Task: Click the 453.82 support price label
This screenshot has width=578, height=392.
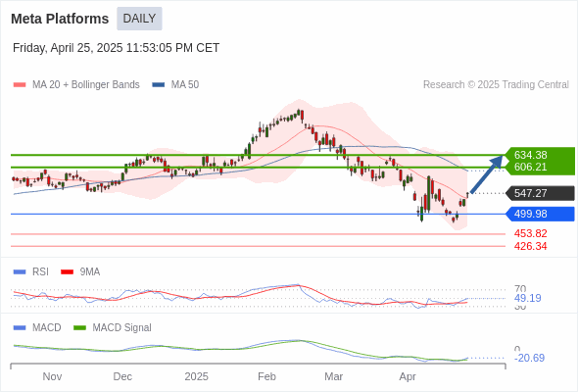Action: (x=530, y=233)
